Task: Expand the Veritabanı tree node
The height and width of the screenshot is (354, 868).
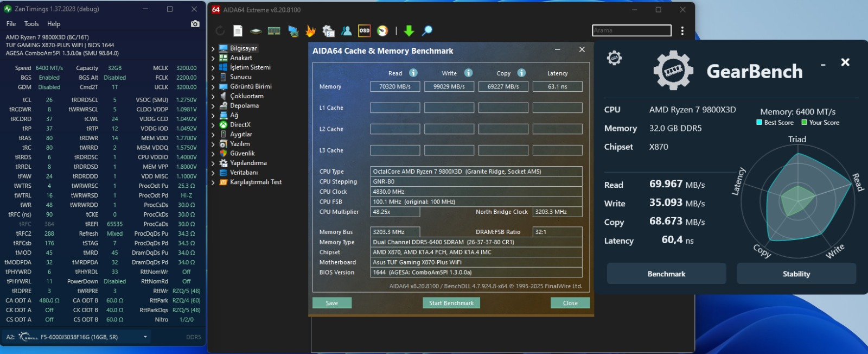Action: (213, 173)
